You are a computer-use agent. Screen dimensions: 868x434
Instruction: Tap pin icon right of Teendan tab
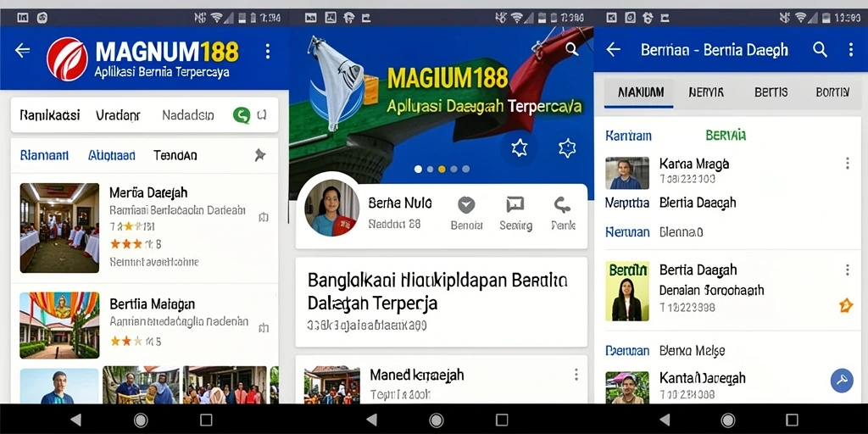[259, 155]
